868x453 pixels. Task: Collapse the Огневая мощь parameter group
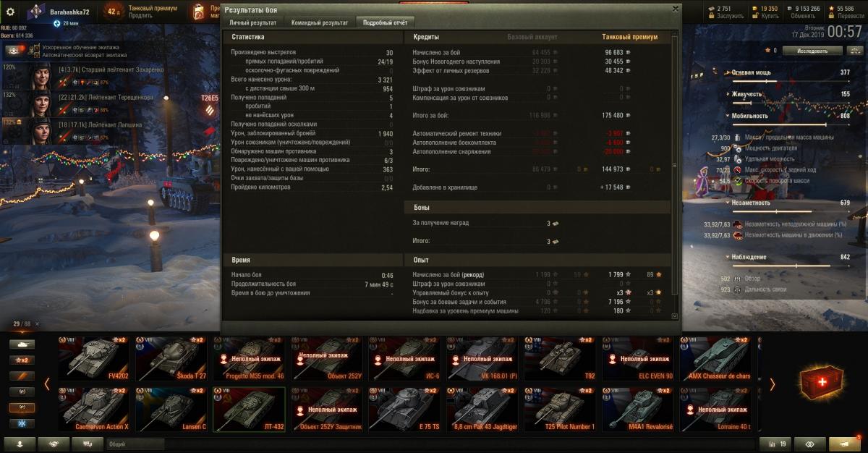pyautogui.click(x=726, y=73)
